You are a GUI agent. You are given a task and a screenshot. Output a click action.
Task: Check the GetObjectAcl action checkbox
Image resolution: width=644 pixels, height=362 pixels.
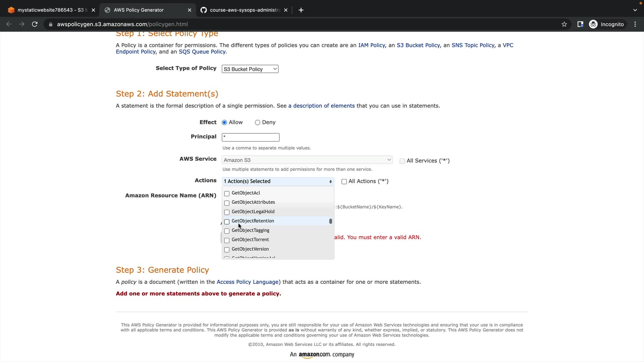click(227, 194)
